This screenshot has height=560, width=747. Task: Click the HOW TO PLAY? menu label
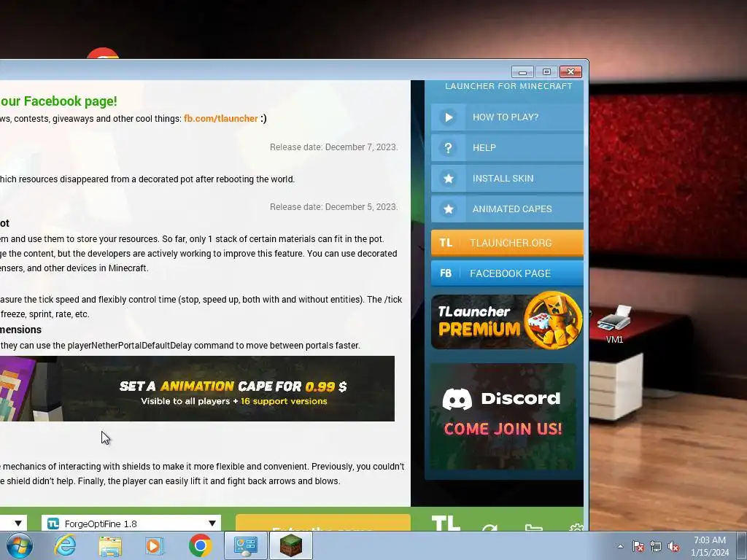[x=505, y=117]
